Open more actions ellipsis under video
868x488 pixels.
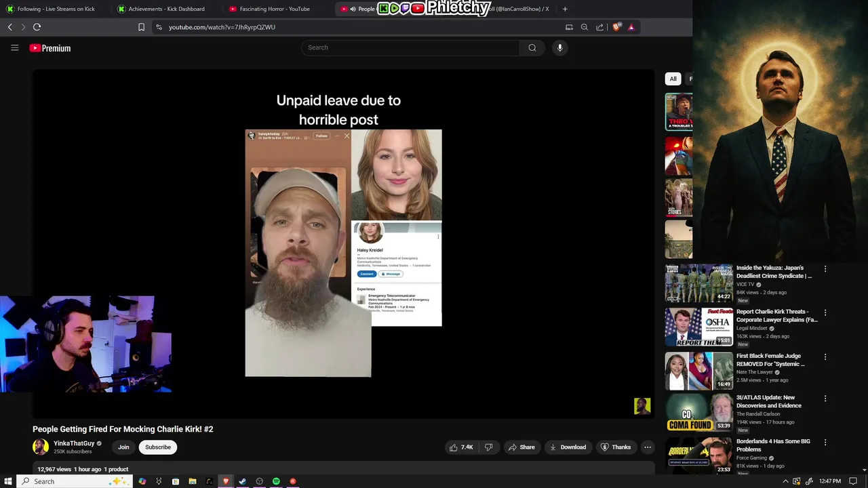point(648,447)
